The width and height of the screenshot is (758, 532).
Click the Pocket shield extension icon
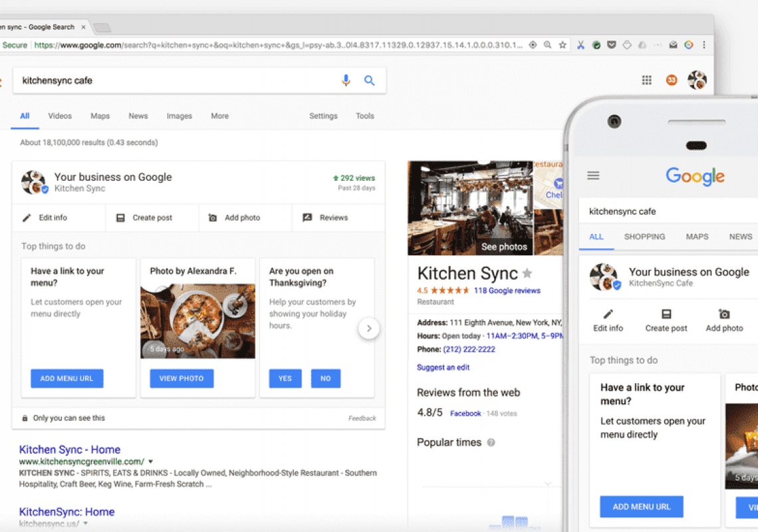[x=612, y=45]
